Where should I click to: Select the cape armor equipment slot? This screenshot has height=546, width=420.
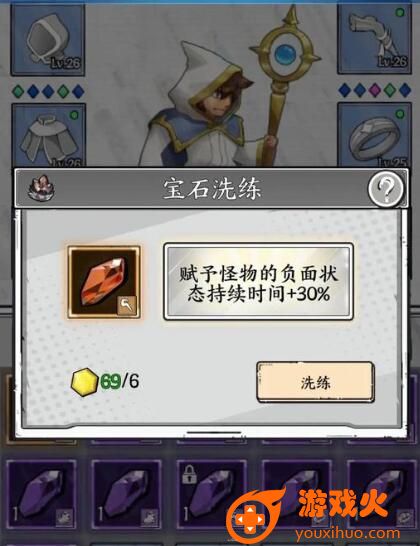pyautogui.click(x=48, y=134)
